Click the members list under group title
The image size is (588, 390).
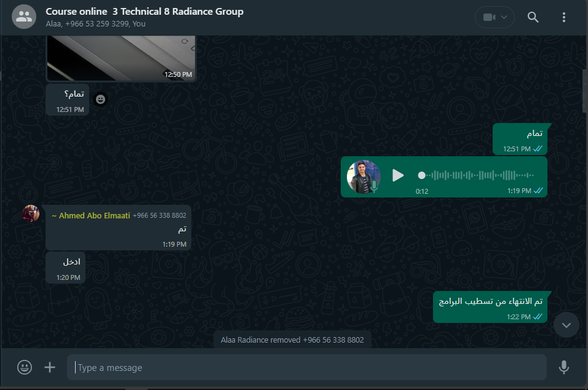pos(95,23)
